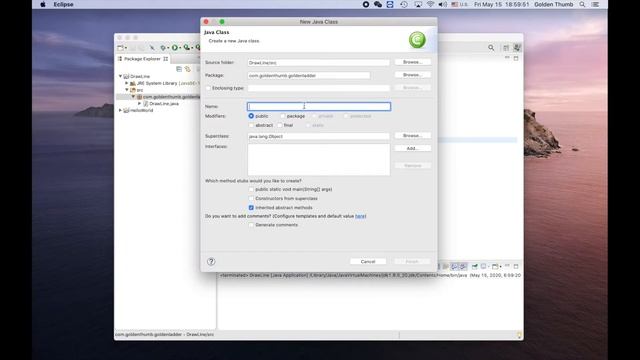
Task: Open macOS Spotlight search icon
Action: [582, 4]
